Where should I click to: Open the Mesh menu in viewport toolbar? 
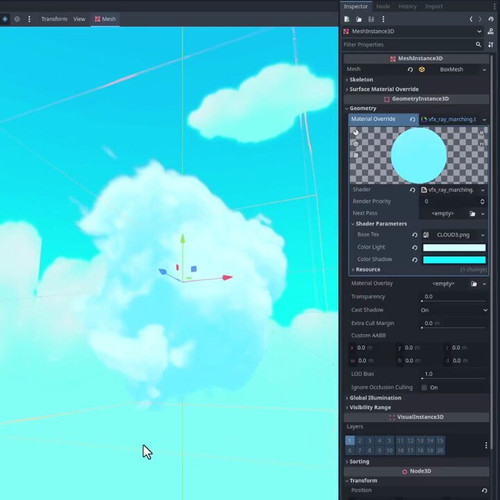pos(105,19)
